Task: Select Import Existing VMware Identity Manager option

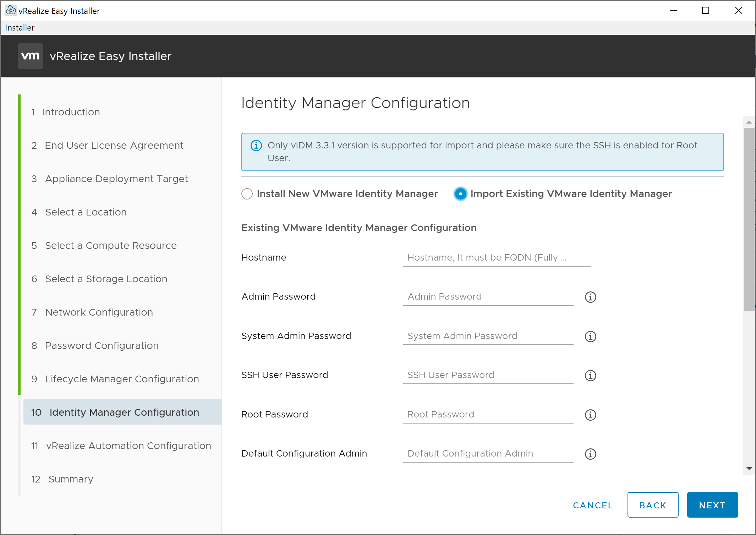Action: pos(460,194)
